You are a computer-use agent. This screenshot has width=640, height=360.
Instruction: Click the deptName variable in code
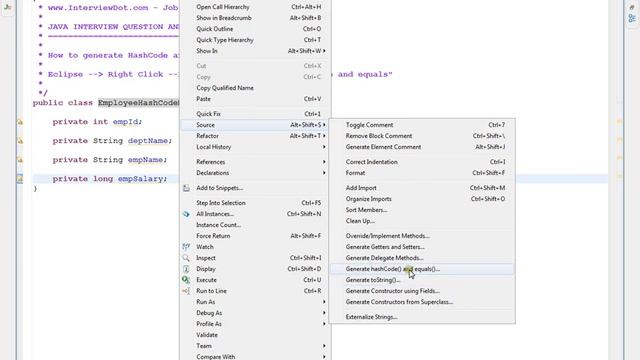pyautogui.click(x=148, y=141)
